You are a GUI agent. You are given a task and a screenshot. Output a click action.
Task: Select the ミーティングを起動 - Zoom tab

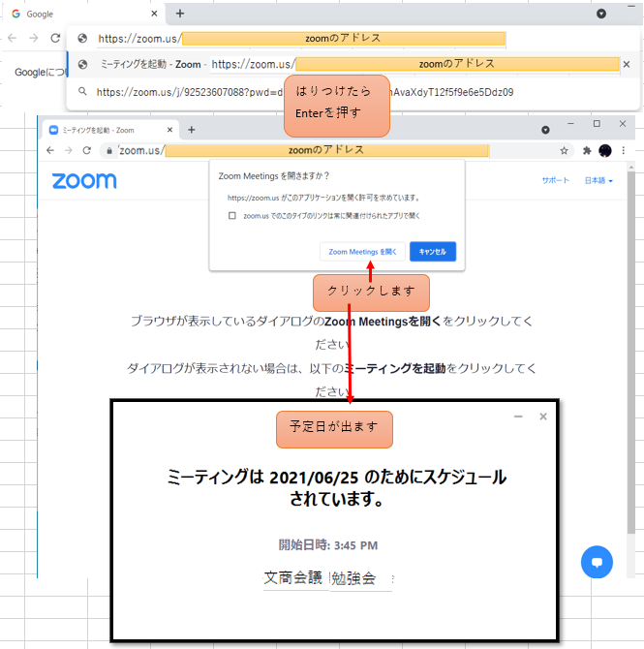(x=97, y=130)
